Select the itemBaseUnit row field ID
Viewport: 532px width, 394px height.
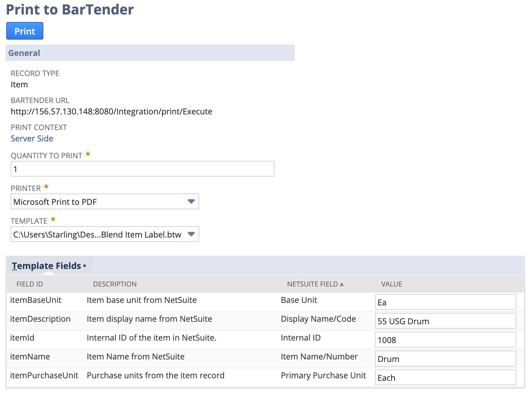click(35, 300)
